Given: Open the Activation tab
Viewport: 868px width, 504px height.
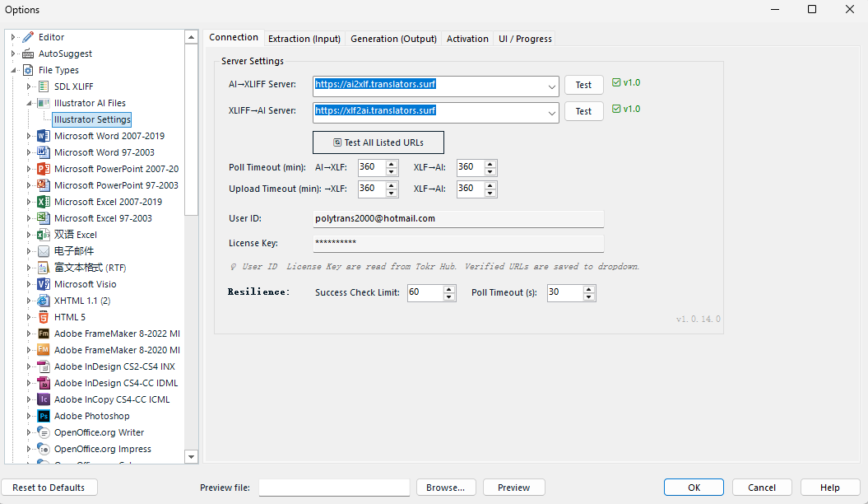Looking at the screenshot, I should pyautogui.click(x=467, y=38).
